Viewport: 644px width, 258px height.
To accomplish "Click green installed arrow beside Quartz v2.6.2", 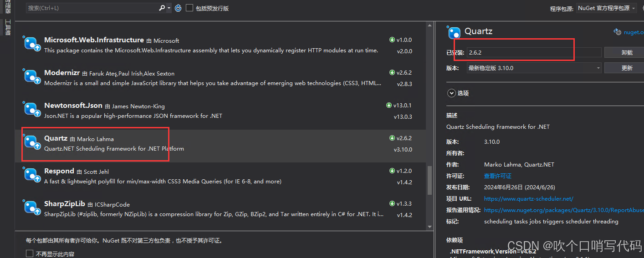I will click(x=392, y=138).
